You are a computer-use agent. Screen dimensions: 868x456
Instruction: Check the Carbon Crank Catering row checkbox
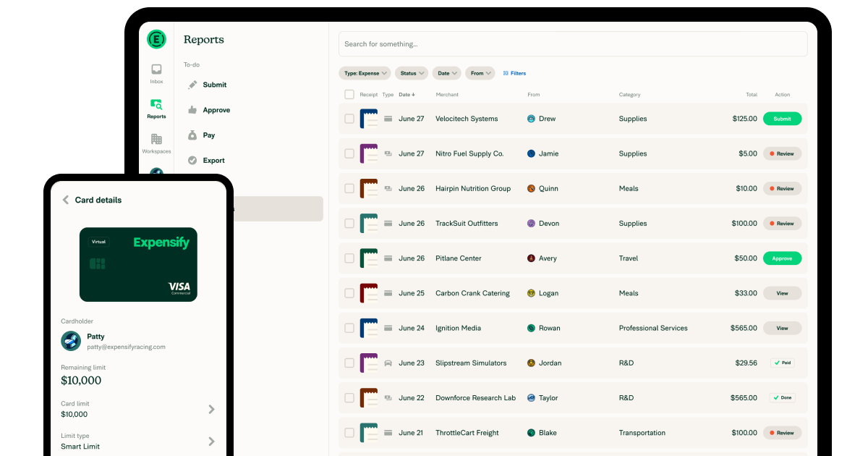(x=349, y=293)
